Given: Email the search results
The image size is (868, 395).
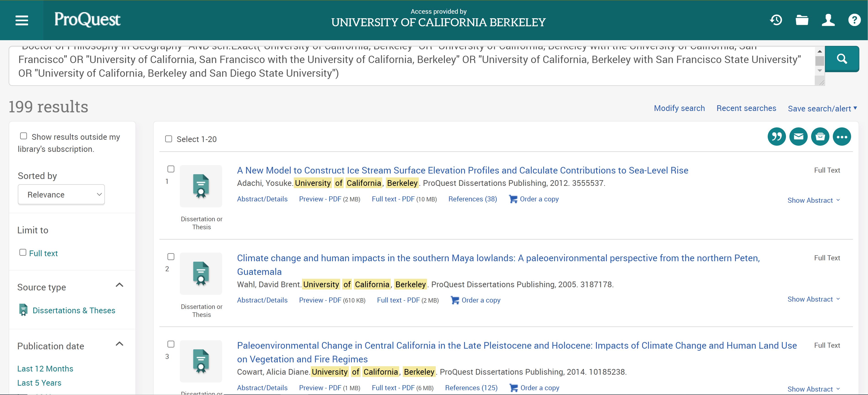Looking at the screenshot, I should (799, 136).
